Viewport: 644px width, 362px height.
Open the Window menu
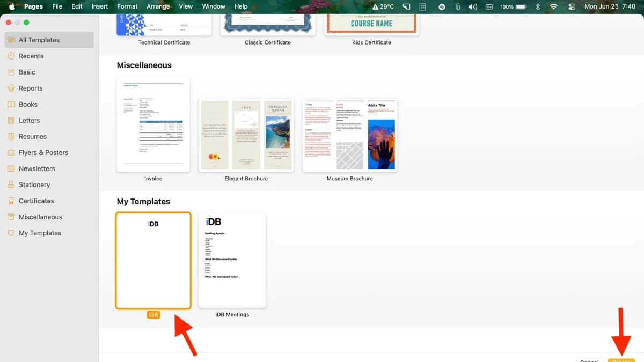(214, 6)
